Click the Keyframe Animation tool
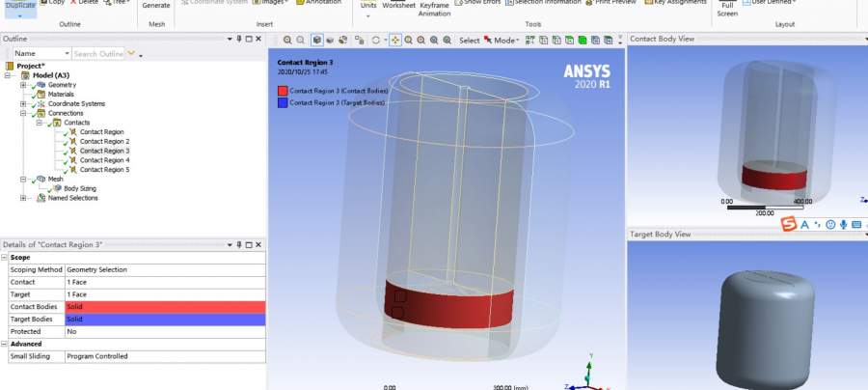The width and height of the screenshot is (868, 390). (434, 9)
